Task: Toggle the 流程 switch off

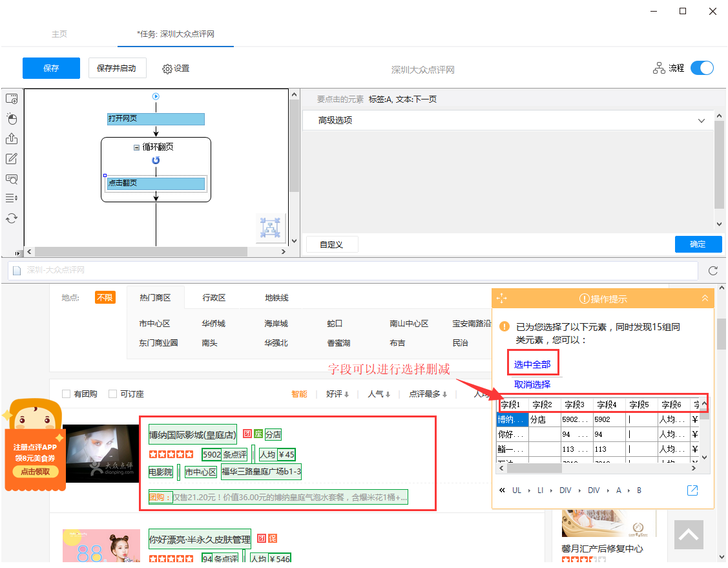Action: tap(702, 68)
